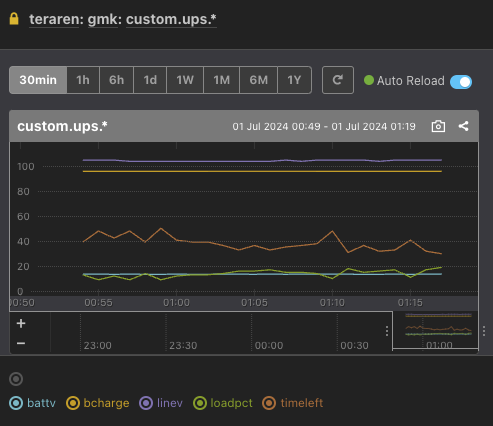Toggle the timeleft series visibility
Screen dimensions: 493x426
point(293,403)
